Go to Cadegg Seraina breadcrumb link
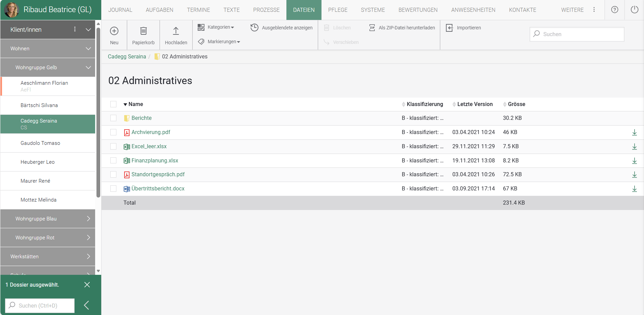The image size is (644, 315). point(127,56)
